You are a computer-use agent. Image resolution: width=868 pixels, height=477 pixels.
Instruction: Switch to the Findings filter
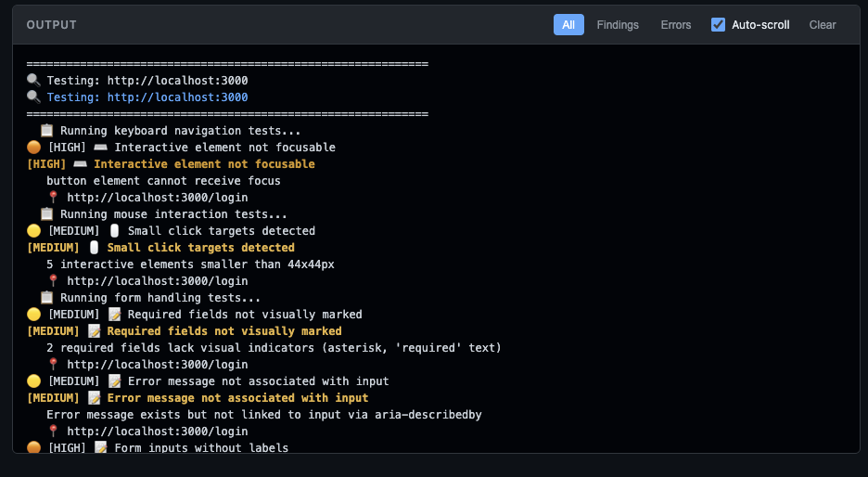618,25
